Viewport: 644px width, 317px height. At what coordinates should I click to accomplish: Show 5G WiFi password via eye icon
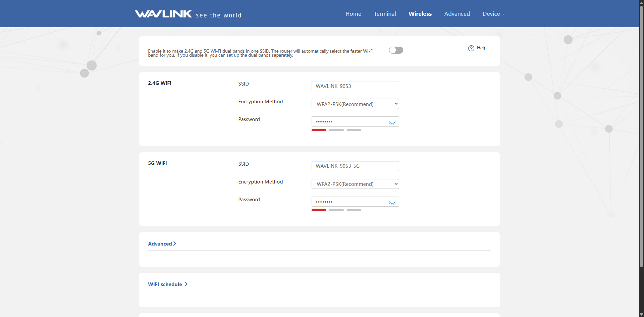click(x=392, y=203)
